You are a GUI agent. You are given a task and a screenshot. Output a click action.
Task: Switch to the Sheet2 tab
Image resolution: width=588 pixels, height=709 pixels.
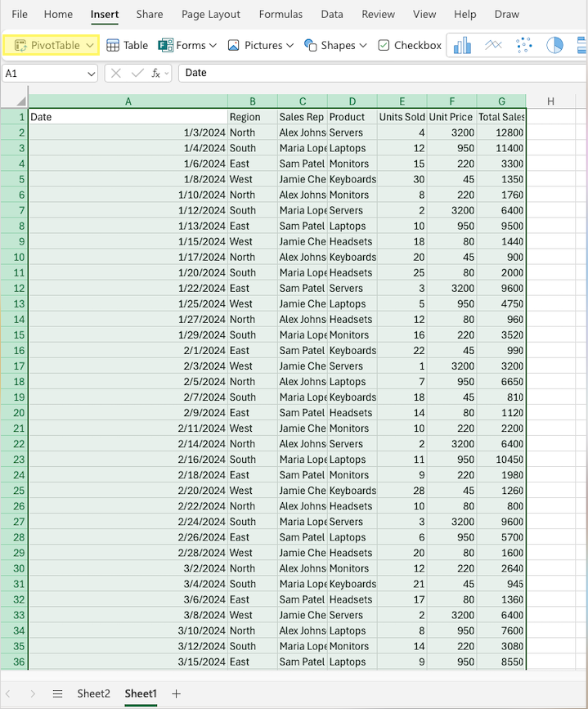click(x=93, y=693)
